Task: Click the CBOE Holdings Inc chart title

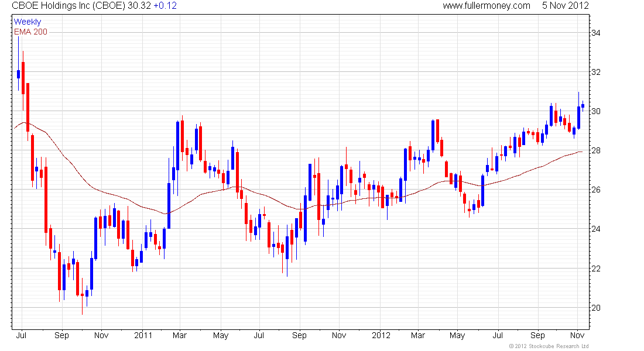Action: coord(68,6)
